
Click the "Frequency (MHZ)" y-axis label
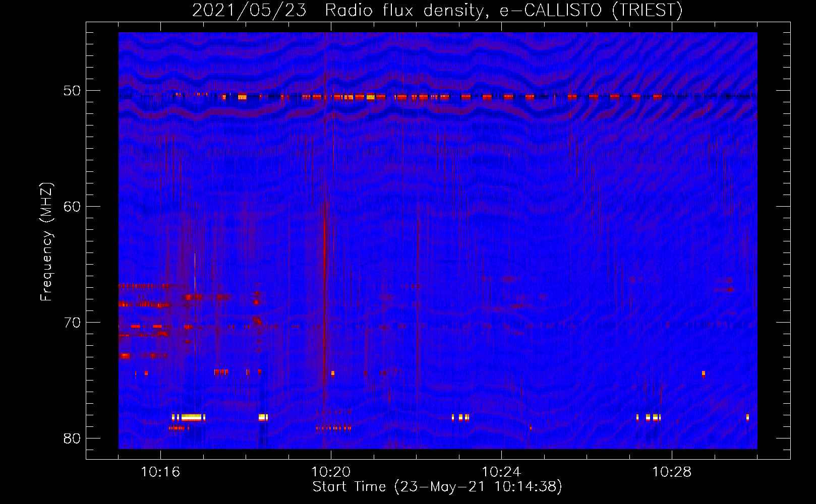tap(46, 242)
